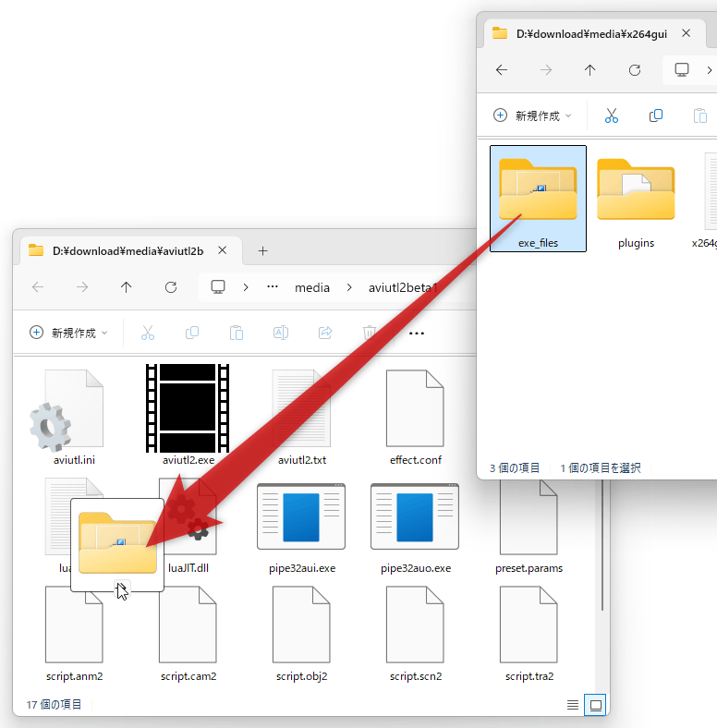717x728 pixels.
Task: Click Back arrow in aviutl2 Explorer window
Action: 38,287
